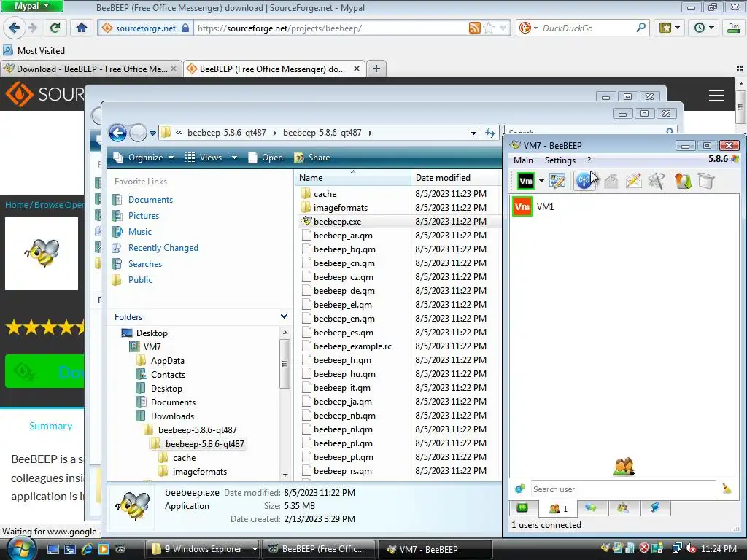Select beebeep_example.rc file
This screenshot has width=747, height=560.
click(352, 346)
